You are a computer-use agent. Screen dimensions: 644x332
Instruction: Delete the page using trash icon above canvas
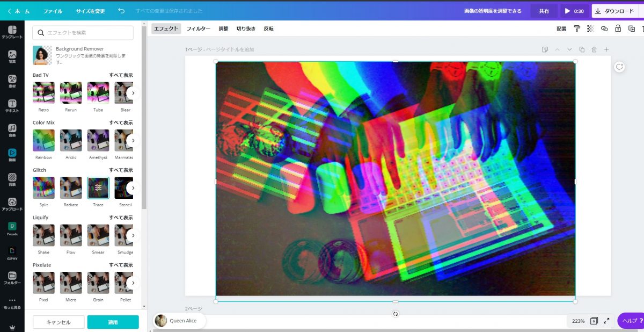(x=594, y=49)
